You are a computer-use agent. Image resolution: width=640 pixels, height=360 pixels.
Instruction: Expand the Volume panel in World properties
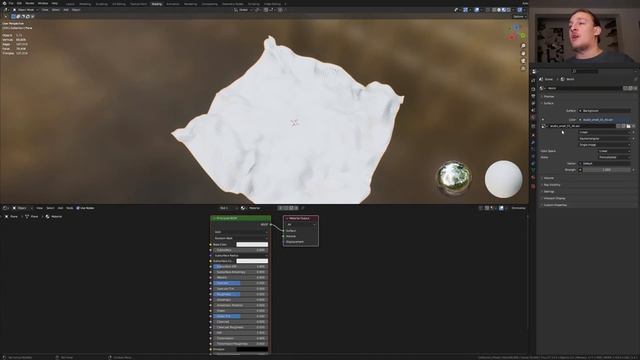(x=587, y=178)
